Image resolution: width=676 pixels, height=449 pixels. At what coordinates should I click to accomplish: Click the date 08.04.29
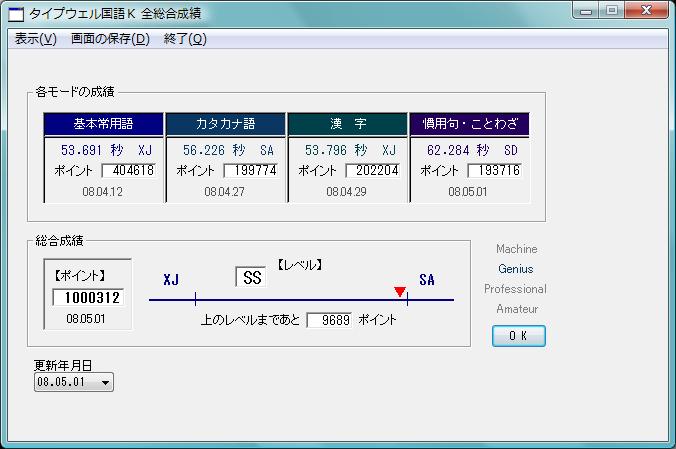347,192
